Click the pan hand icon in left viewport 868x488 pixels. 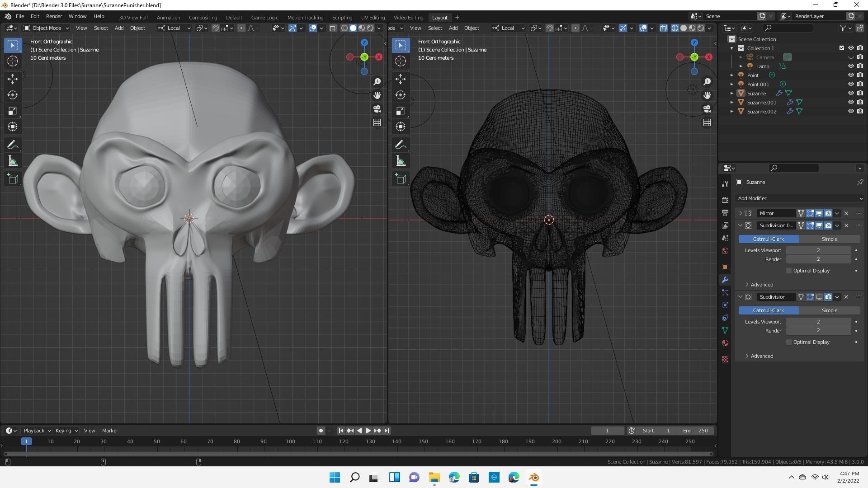377,95
